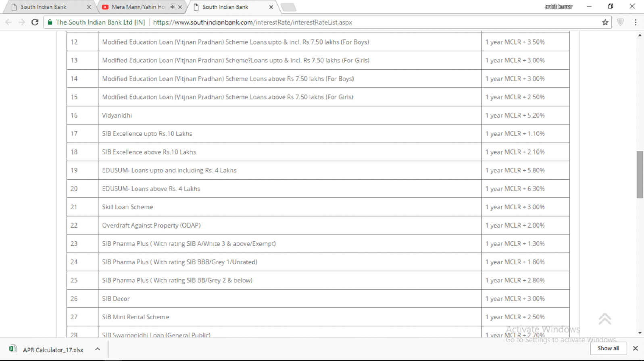Screen dimensions: 644x361
Task: Click the rate '1 year MCLR + 2.00%'
Action: tap(515, 225)
